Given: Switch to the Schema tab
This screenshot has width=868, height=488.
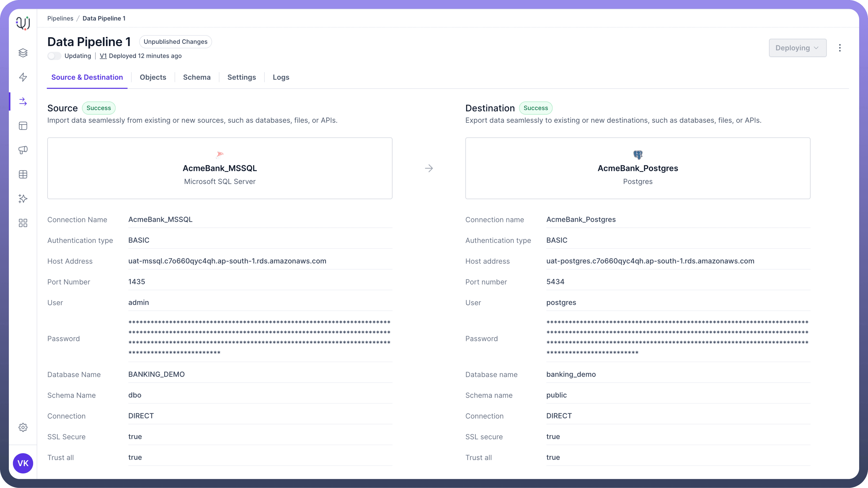Looking at the screenshot, I should pos(196,77).
